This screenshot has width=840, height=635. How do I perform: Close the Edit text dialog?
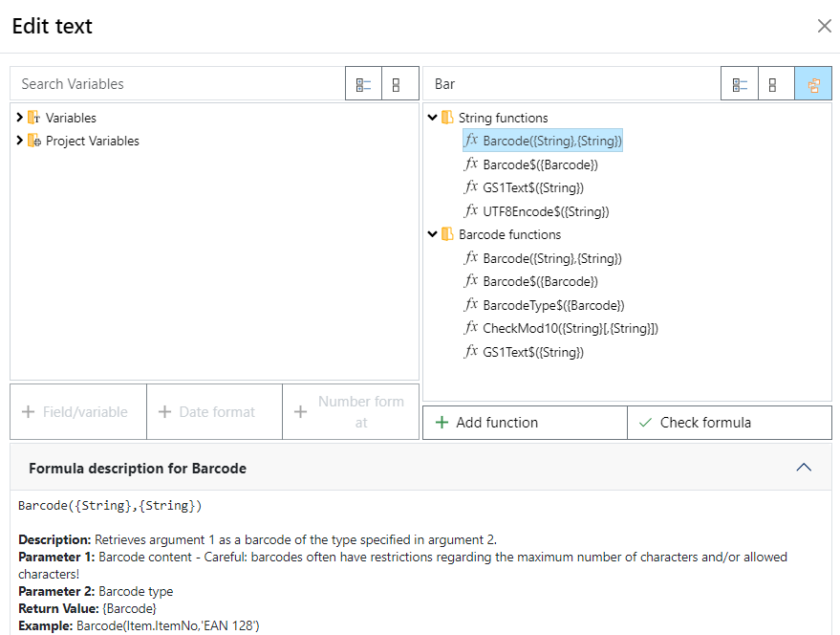pyautogui.click(x=824, y=26)
